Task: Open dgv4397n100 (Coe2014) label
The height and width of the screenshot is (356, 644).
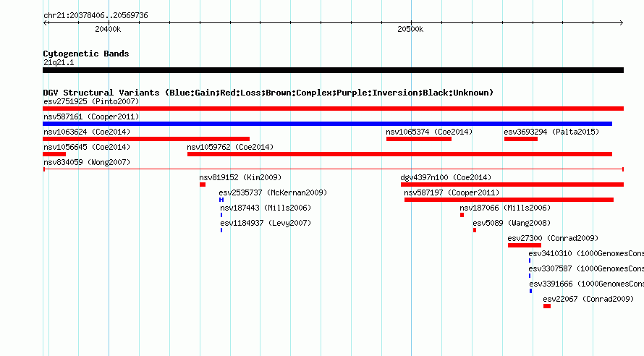Action: pos(446,177)
